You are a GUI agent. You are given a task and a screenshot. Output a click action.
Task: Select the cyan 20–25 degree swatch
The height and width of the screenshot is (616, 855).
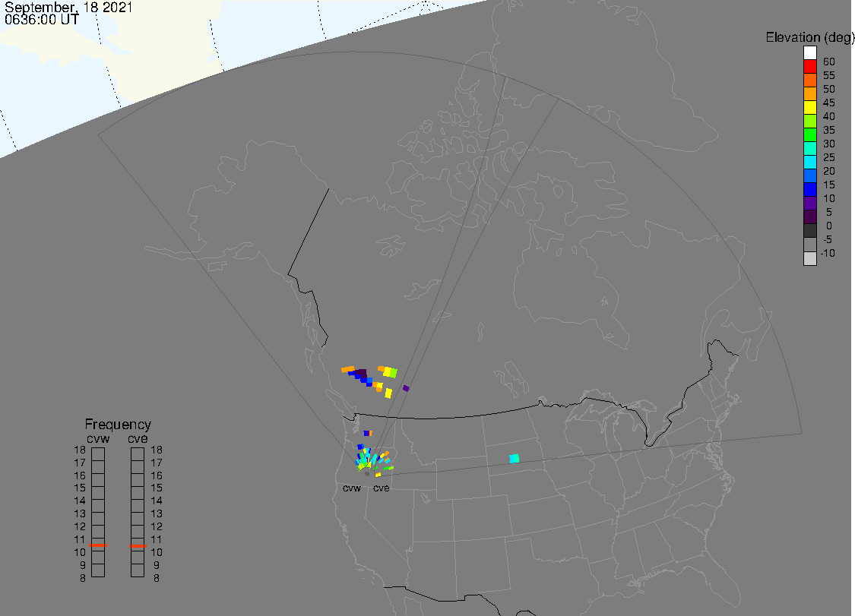pyautogui.click(x=809, y=162)
